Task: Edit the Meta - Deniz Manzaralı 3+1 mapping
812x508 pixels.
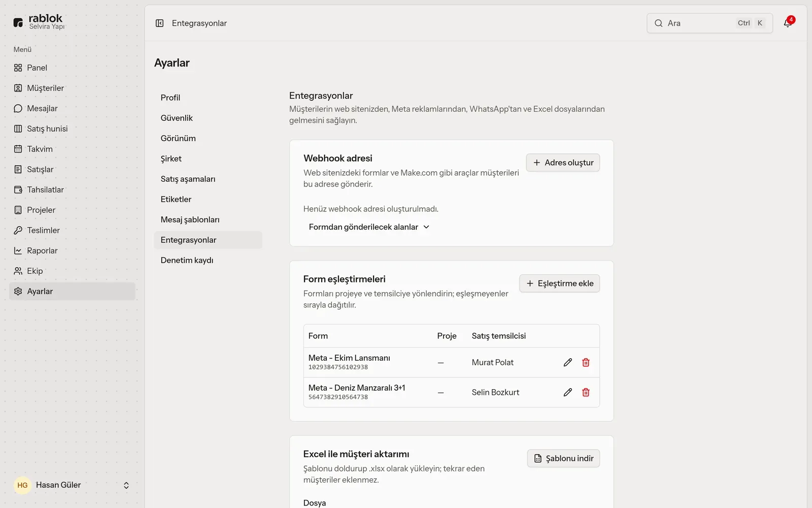Action: [x=568, y=392]
